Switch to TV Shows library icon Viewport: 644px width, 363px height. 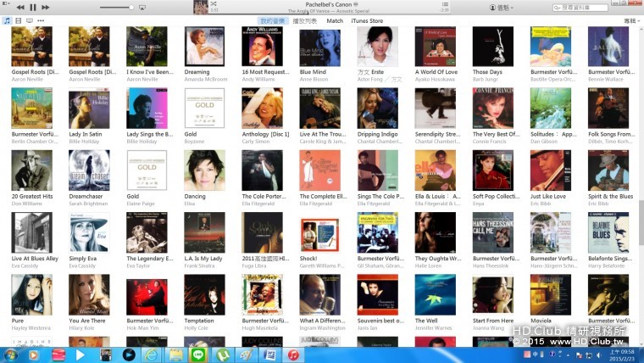pyautogui.click(x=30, y=20)
